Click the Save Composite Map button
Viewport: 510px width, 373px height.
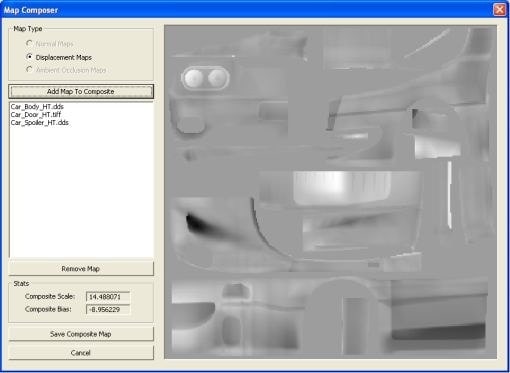(81, 334)
